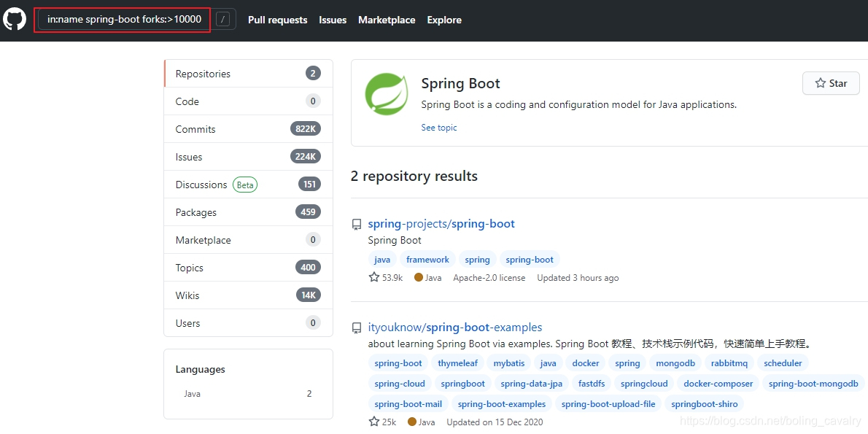
Task: Click the Beta badge next to Discussions
Action: click(244, 185)
